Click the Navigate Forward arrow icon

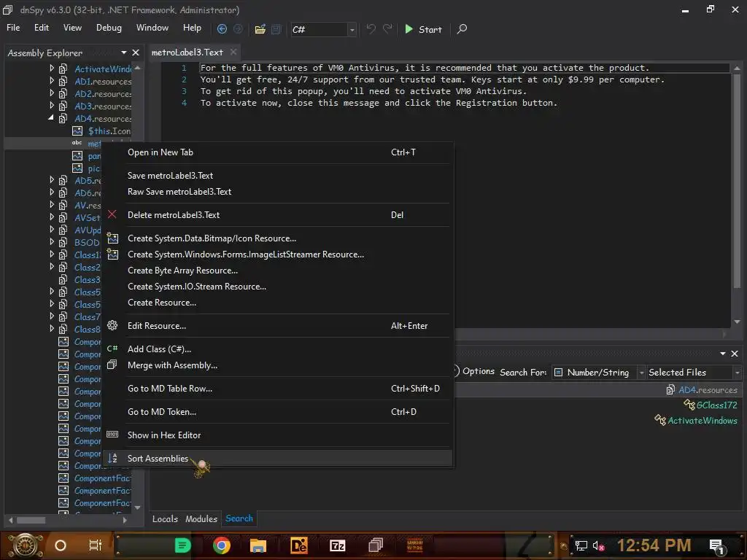click(238, 29)
